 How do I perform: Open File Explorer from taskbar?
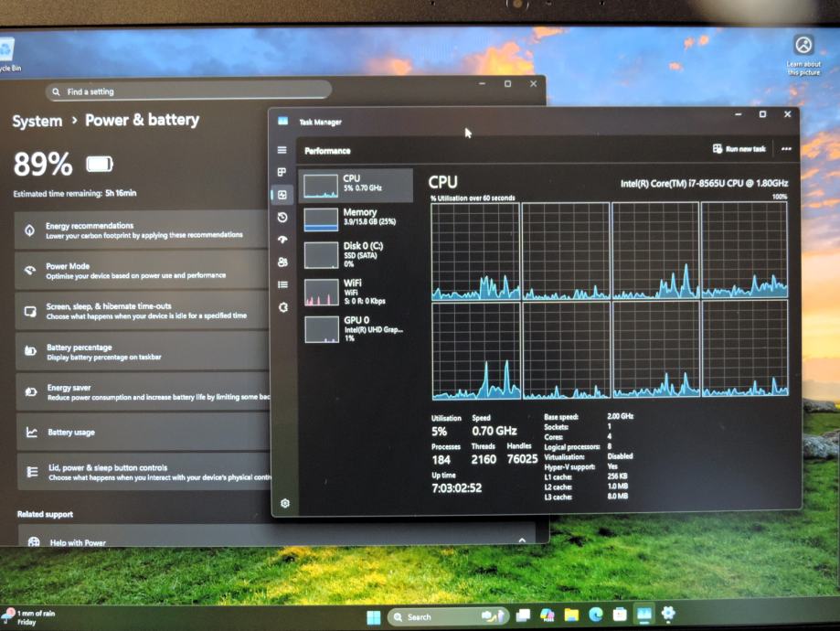[571, 615]
